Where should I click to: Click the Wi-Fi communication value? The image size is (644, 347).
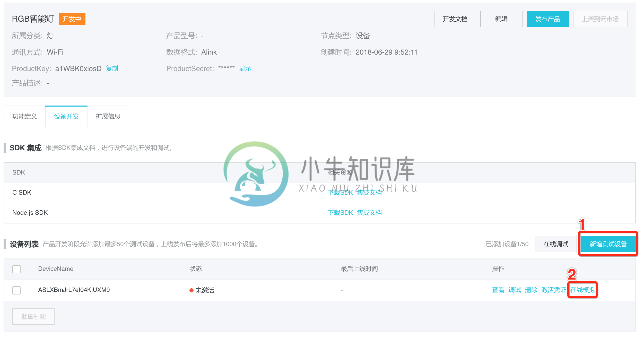coord(55,52)
